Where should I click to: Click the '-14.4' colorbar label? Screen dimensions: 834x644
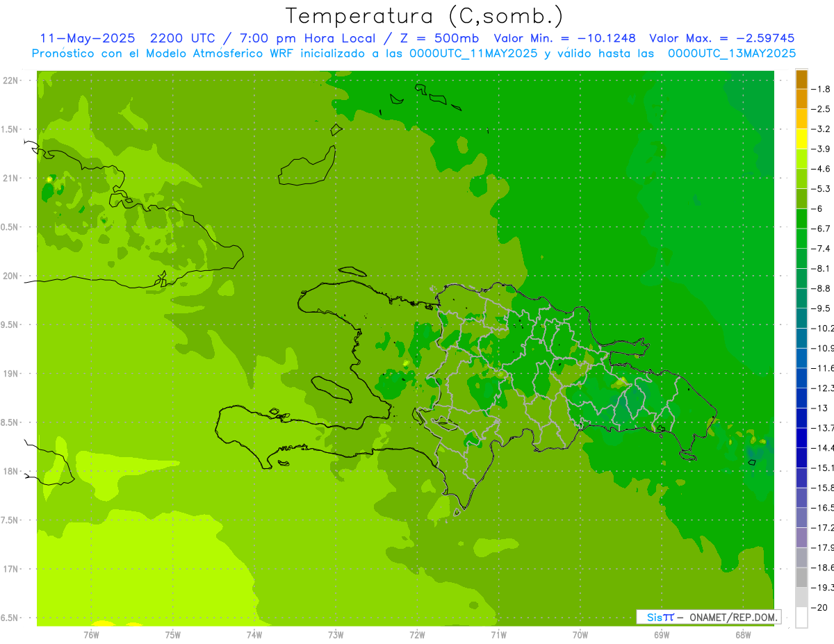(823, 448)
